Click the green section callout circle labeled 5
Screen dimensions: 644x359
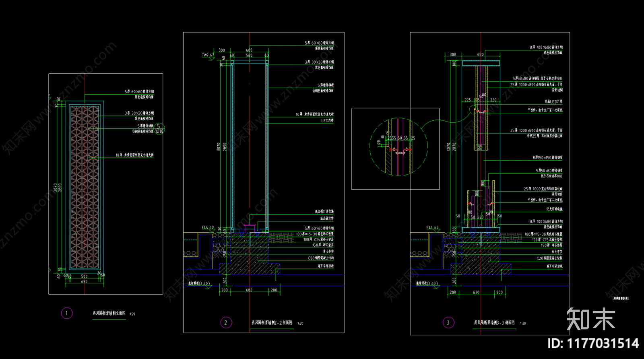[159, 128]
